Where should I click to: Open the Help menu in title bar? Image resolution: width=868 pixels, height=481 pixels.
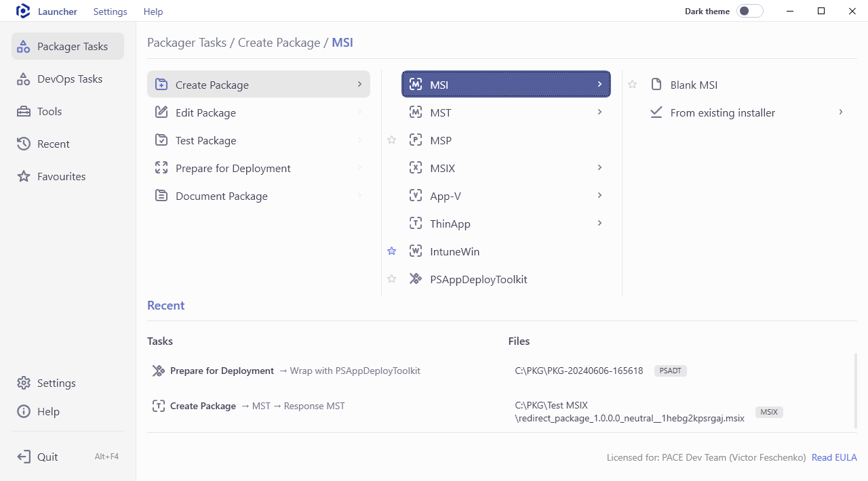pos(153,12)
